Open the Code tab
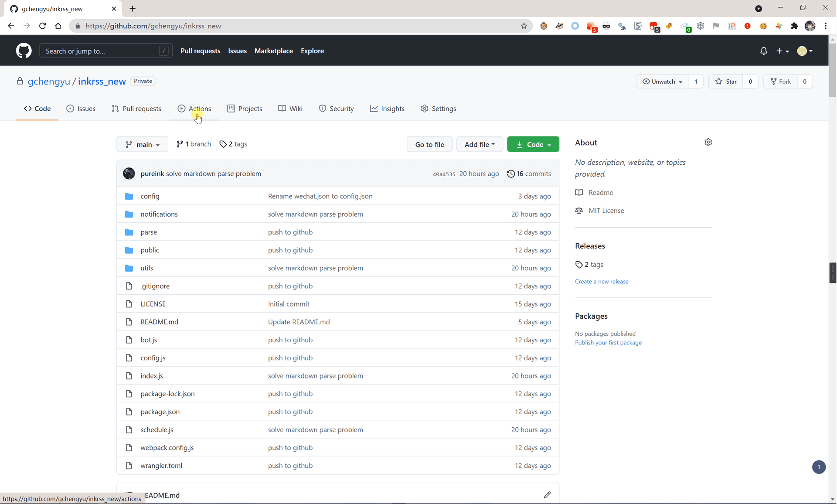Screen dimensions: 837x504 (37, 109)
